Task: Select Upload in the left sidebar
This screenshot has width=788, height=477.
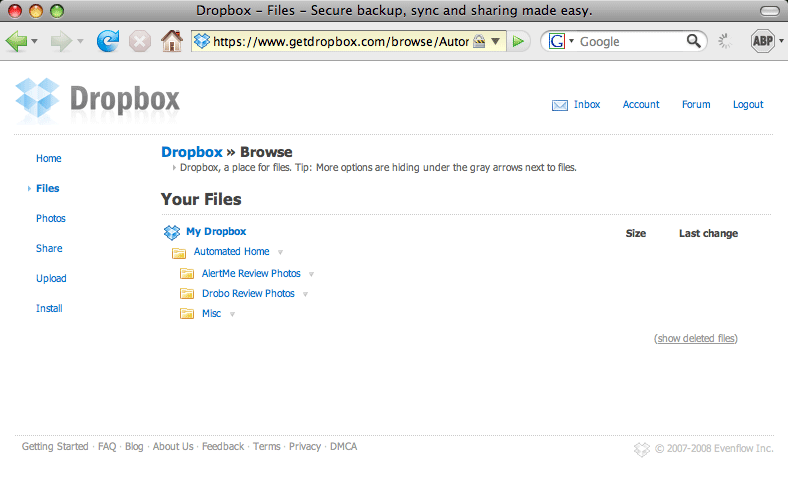Action: pyautogui.click(x=51, y=279)
